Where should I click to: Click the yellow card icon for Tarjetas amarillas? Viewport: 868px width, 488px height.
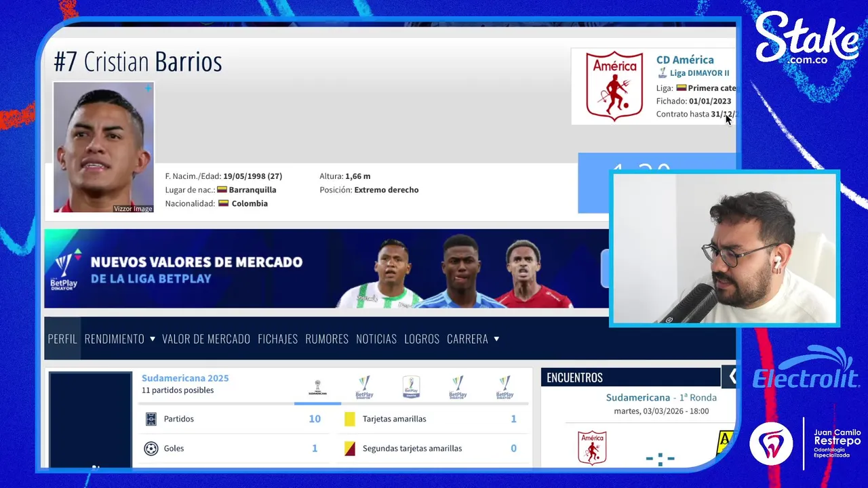point(350,419)
